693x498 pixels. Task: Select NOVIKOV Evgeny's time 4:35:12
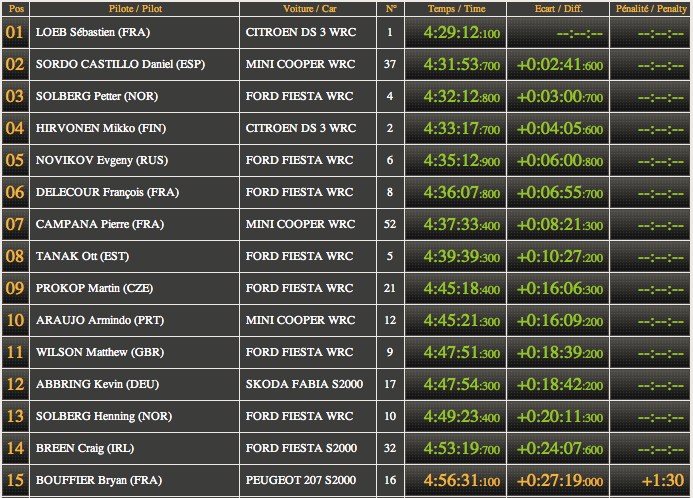453,160
